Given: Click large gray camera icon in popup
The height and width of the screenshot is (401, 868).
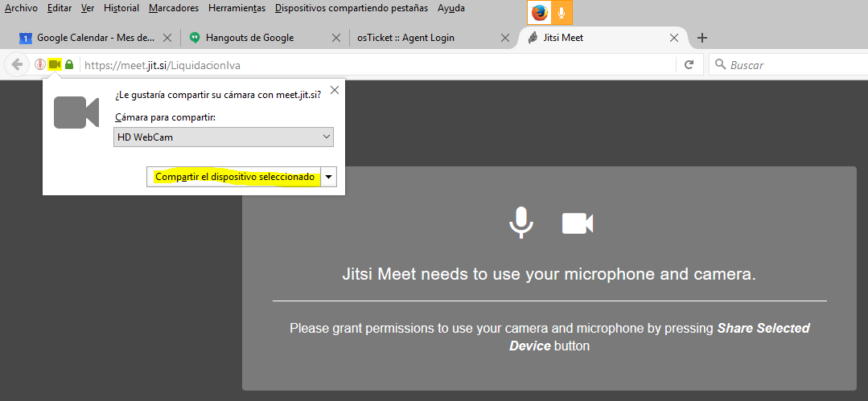Looking at the screenshot, I should (x=76, y=113).
